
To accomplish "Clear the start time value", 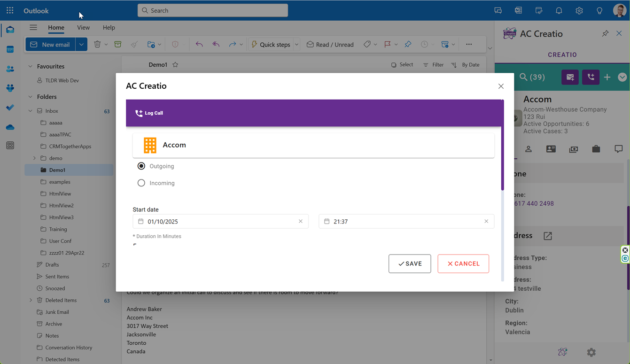I will point(486,221).
